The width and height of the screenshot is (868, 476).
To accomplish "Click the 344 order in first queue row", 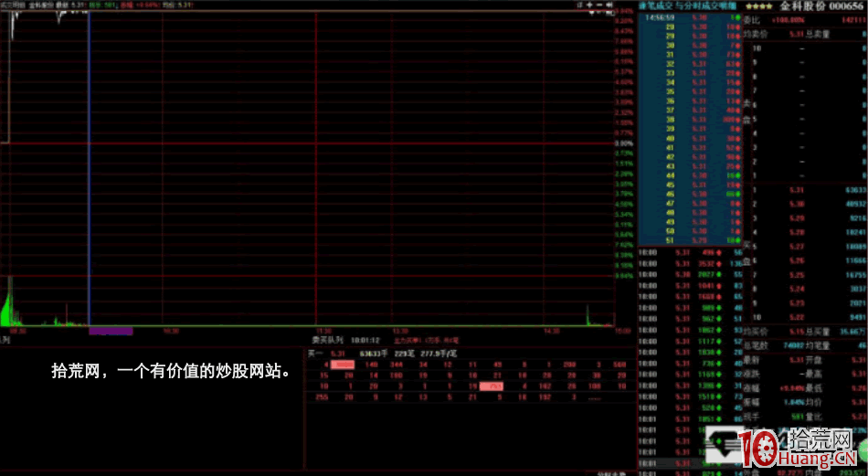I will point(397,365).
